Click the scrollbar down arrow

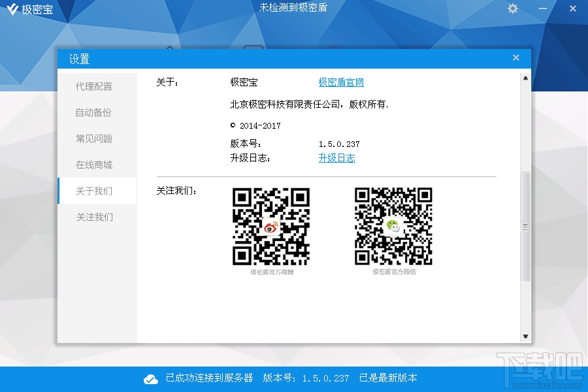click(525, 336)
